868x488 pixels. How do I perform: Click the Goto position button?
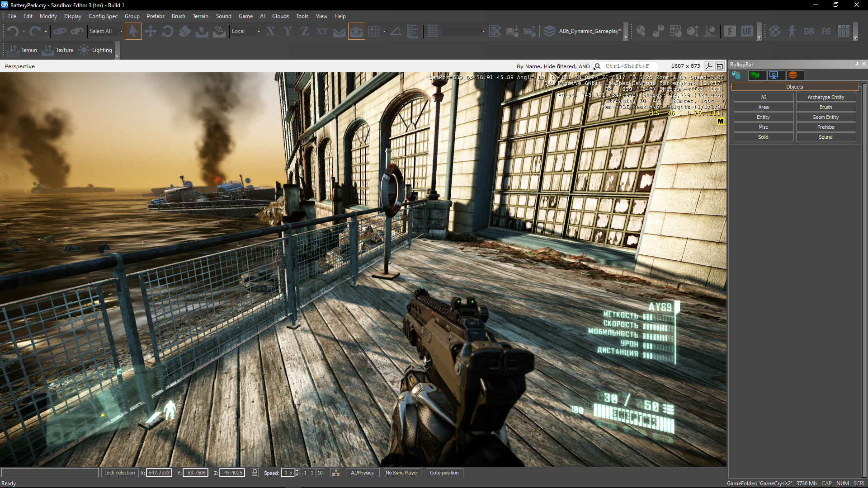tap(444, 473)
